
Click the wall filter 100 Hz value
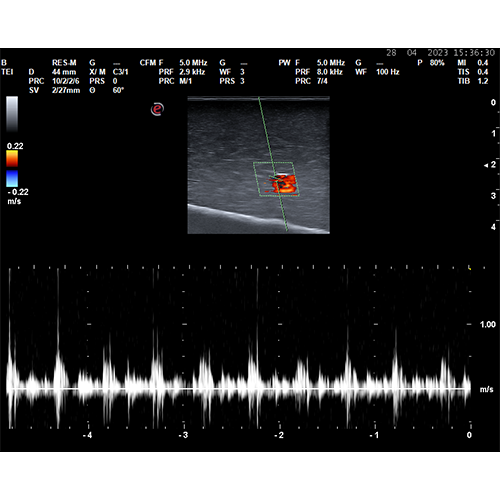tap(388, 72)
